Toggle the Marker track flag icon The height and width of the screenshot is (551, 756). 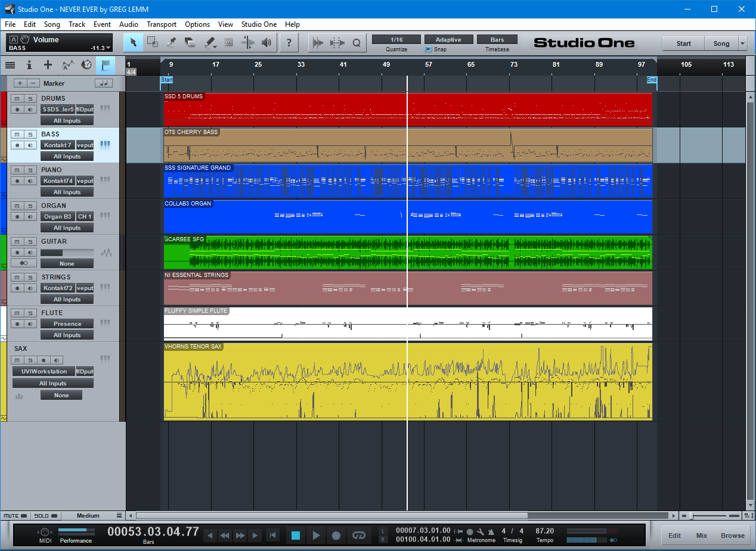pos(106,65)
